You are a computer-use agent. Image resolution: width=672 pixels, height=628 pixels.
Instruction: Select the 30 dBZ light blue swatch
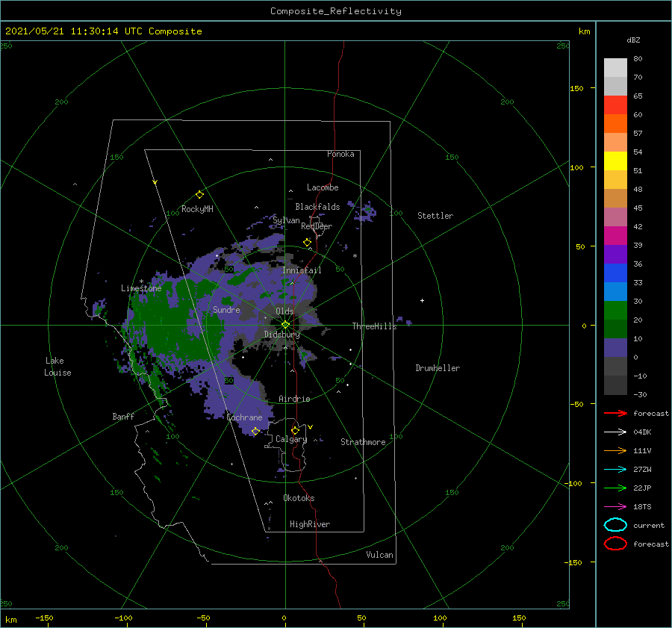[x=615, y=291]
